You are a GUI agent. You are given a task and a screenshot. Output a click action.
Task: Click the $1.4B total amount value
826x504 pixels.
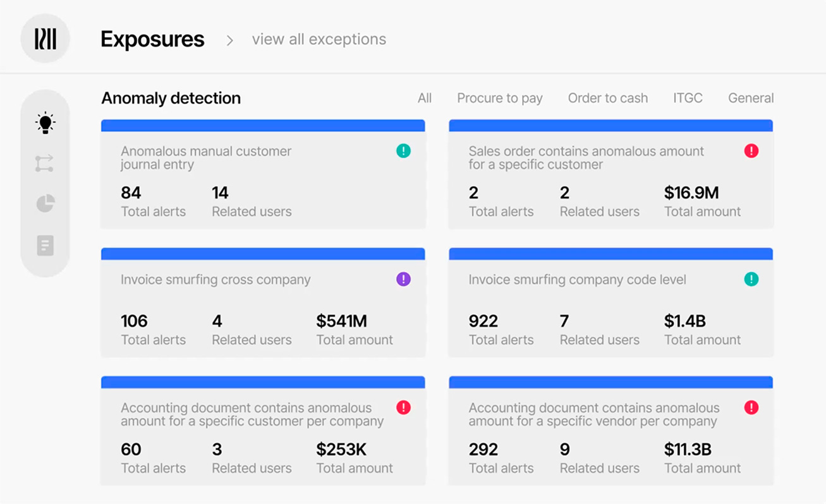click(x=684, y=321)
